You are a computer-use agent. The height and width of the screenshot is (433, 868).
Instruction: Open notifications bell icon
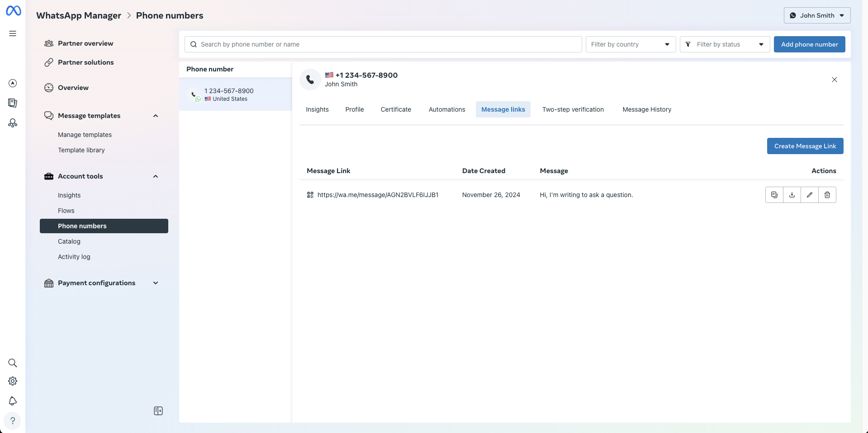pos(13,401)
